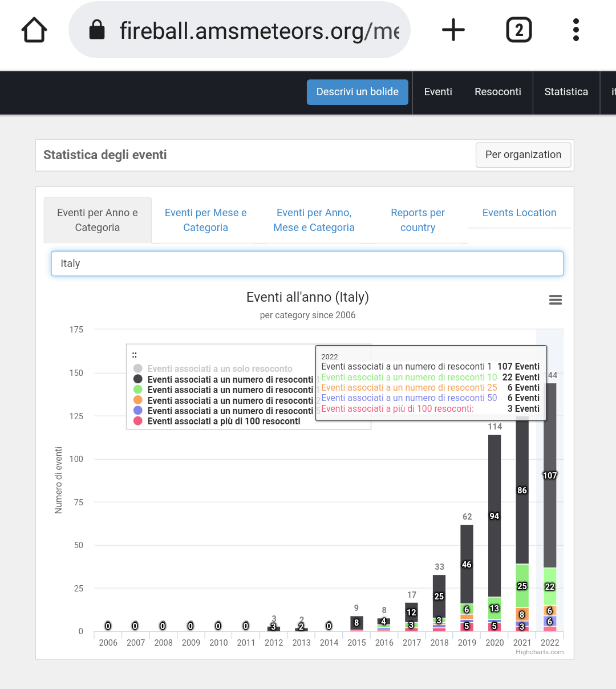Image resolution: width=616 pixels, height=689 pixels.
Task: Open the Per organization selector
Action: point(523,155)
